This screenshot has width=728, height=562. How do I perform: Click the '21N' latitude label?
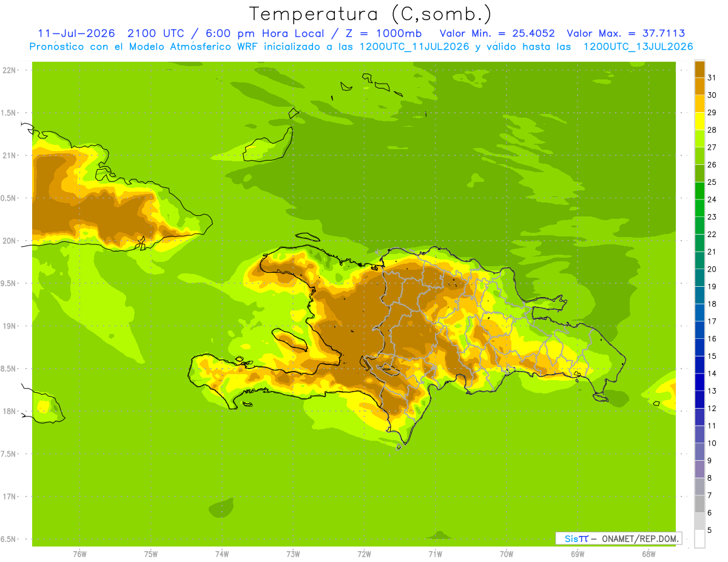pos(8,155)
